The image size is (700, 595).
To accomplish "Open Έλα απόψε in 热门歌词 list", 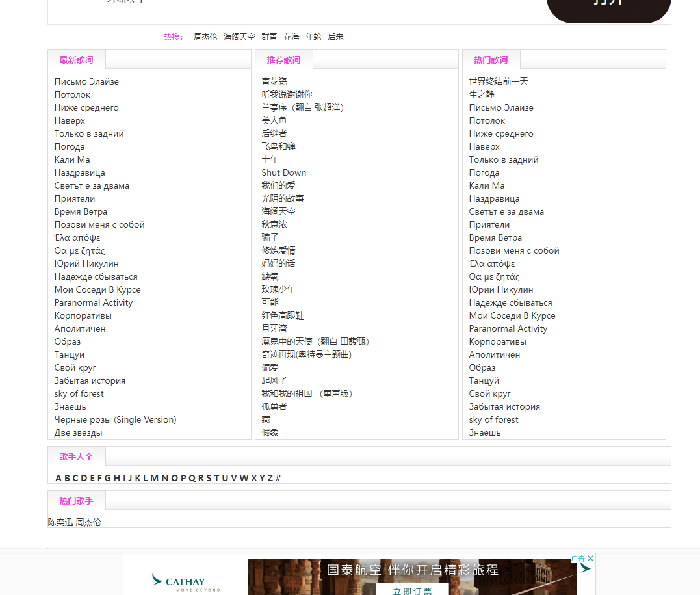I will [492, 263].
